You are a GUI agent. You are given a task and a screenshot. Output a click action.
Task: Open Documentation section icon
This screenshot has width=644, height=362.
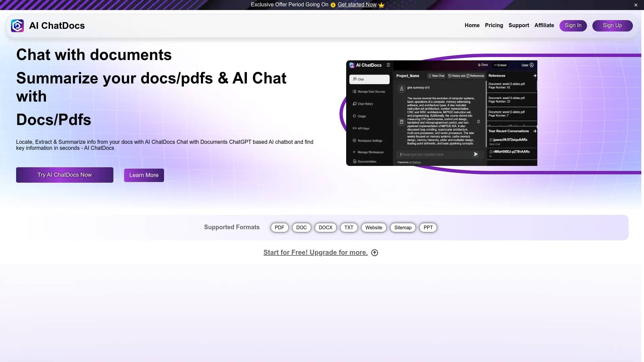tap(354, 161)
